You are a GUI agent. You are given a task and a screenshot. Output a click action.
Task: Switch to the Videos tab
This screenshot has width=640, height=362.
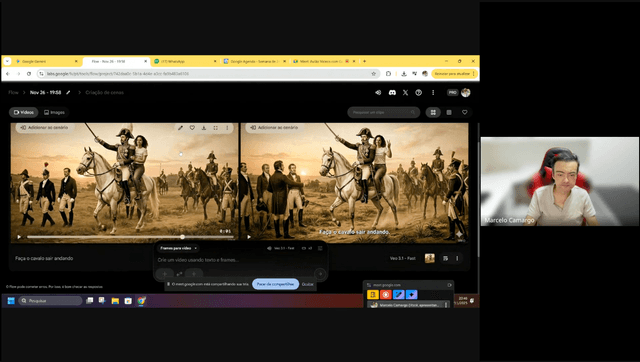(24, 112)
